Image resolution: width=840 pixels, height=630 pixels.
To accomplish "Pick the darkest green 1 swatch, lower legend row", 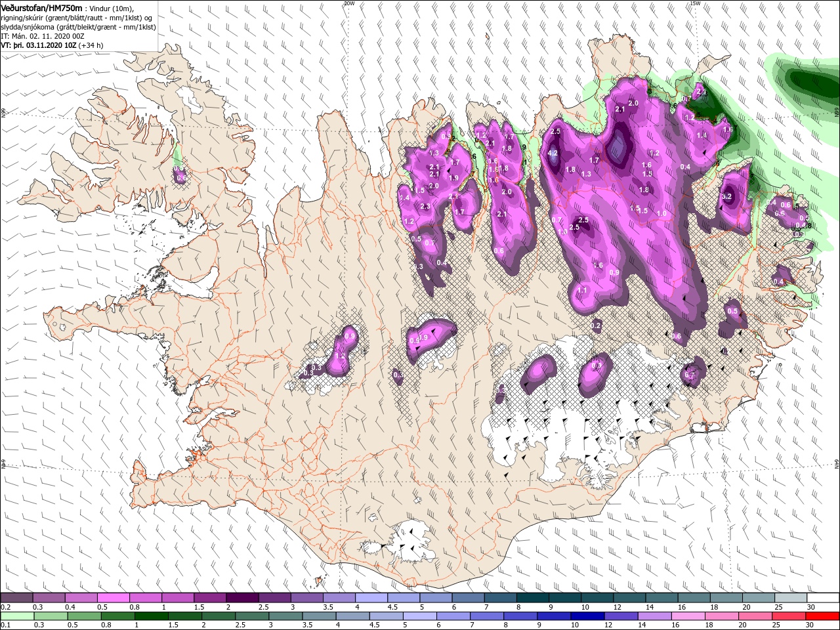I will (151, 616).
